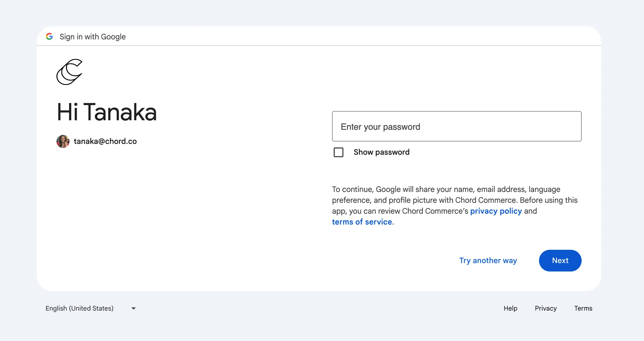
Task: Open the footer Terms link
Action: (x=583, y=308)
